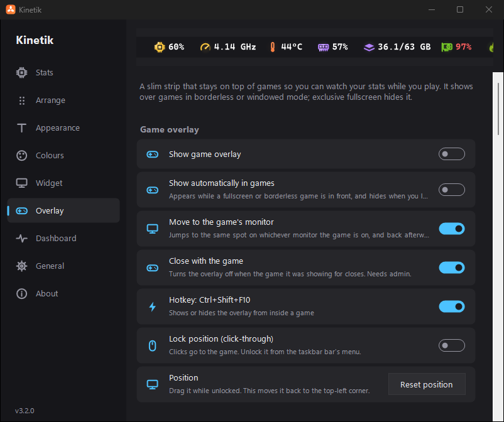Click the Arrange dots icon in the sidebar
Screen dimensions: 504x422
(x=21, y=100)
